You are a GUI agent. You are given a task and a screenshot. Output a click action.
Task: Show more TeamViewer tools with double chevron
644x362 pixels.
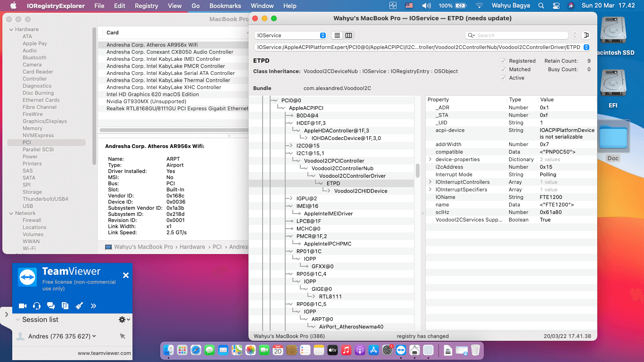pos(93,306)
